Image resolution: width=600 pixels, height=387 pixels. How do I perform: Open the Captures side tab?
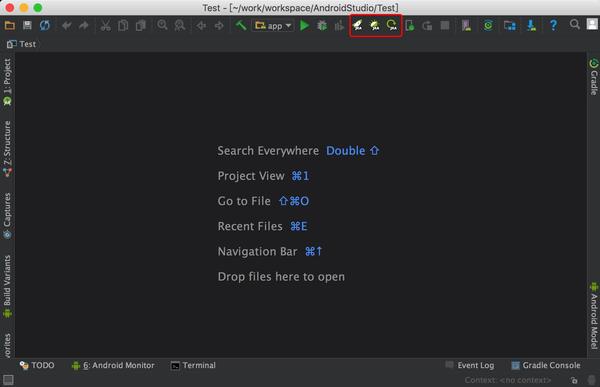[7, 216]
